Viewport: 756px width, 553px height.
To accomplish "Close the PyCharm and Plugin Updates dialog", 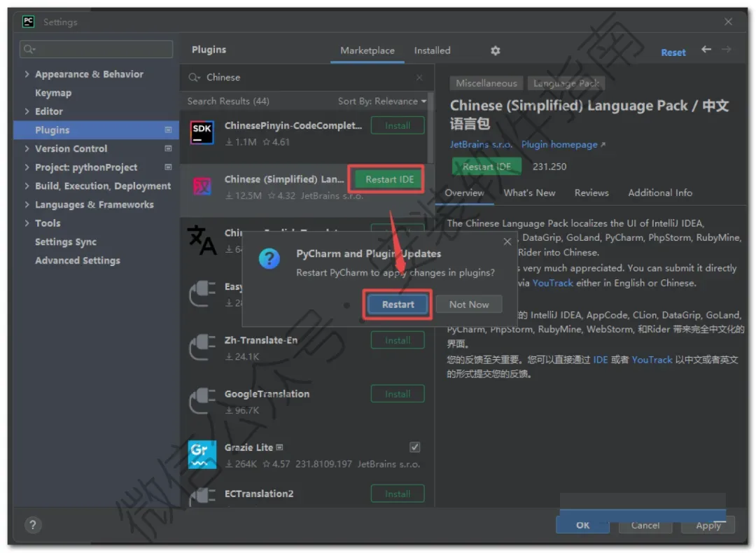I will tap(507, 241).
